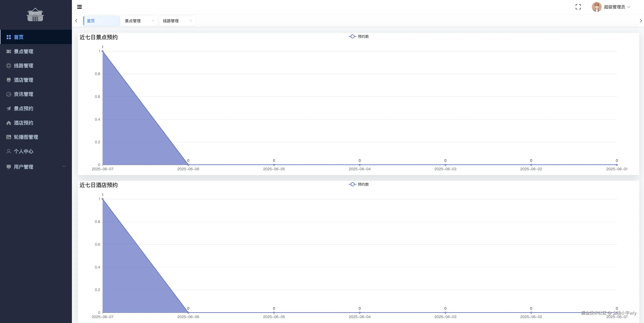Click the 线路管理 sidebar icon
644x323 pixels.
9,66
